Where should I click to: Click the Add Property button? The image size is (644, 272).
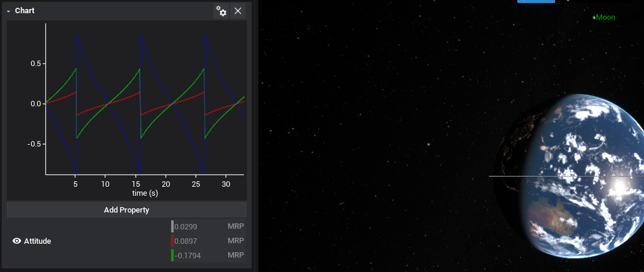(x=127, y=210)
